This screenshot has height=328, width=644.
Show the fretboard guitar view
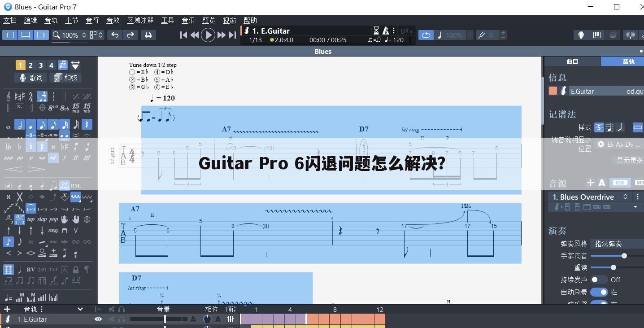[581, 35]
